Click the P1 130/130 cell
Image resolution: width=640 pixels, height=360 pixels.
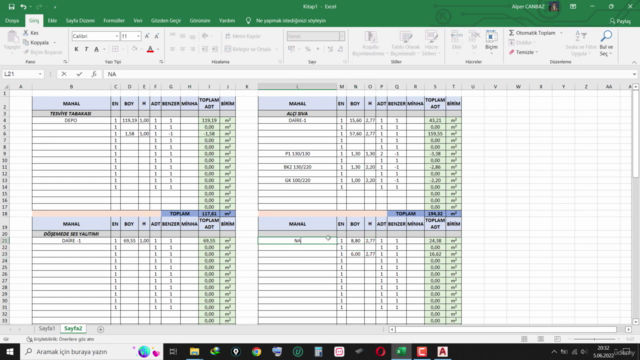point(297,154)
